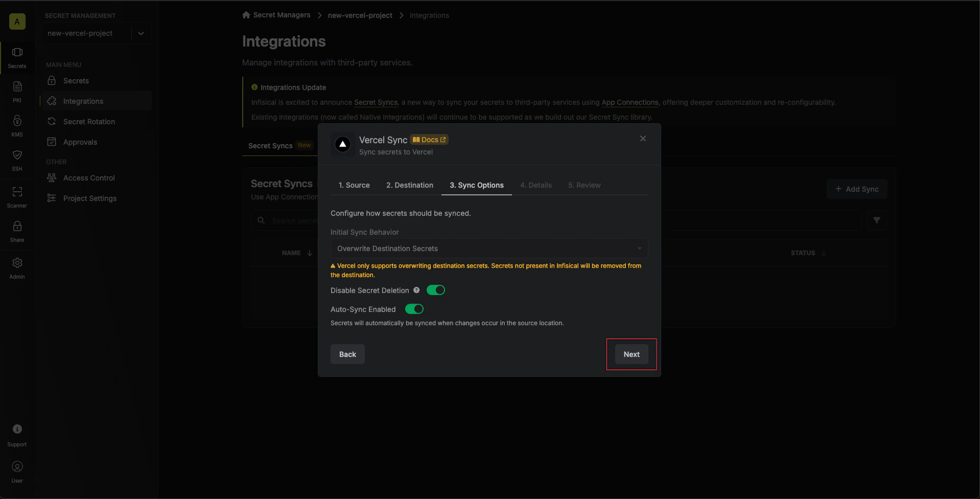Click the NAME column sort arrow

310,253
